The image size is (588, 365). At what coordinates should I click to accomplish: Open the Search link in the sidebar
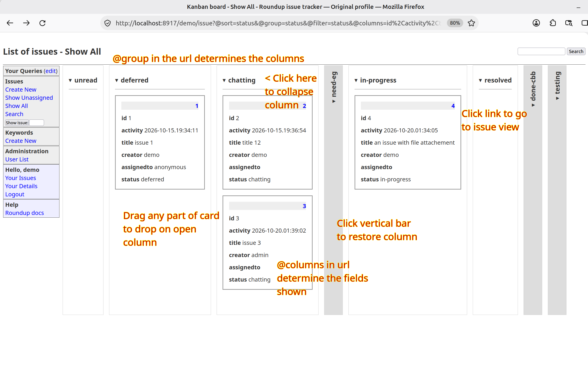point(14,114)
